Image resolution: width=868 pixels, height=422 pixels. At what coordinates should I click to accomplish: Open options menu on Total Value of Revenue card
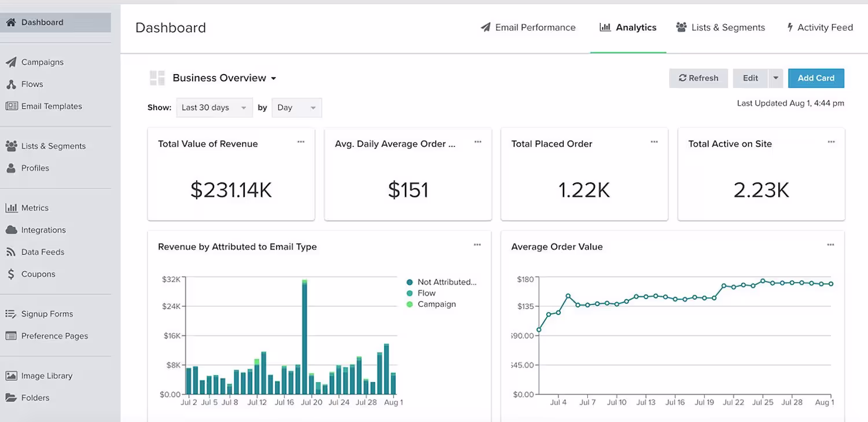click(x=301, y=142)
